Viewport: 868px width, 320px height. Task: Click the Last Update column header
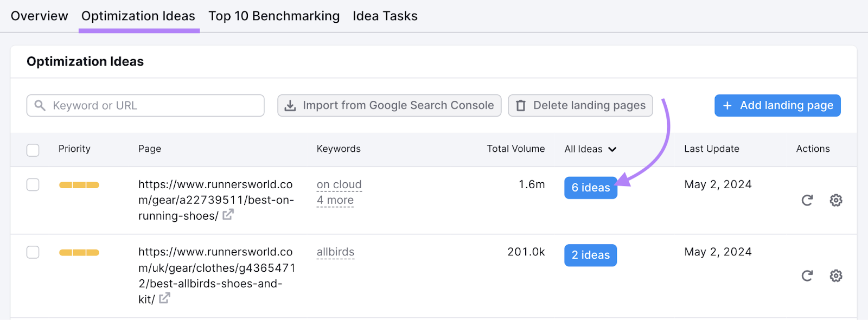[x=712, y=149]
